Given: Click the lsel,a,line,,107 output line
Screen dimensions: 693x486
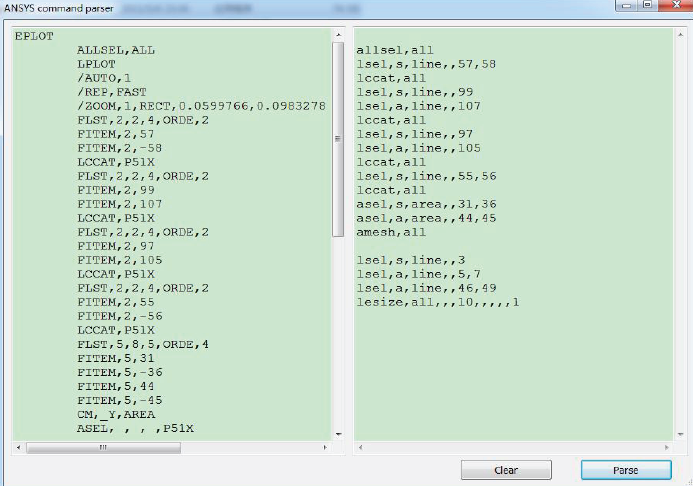Looking at the screenshot, I should [419, 106].
